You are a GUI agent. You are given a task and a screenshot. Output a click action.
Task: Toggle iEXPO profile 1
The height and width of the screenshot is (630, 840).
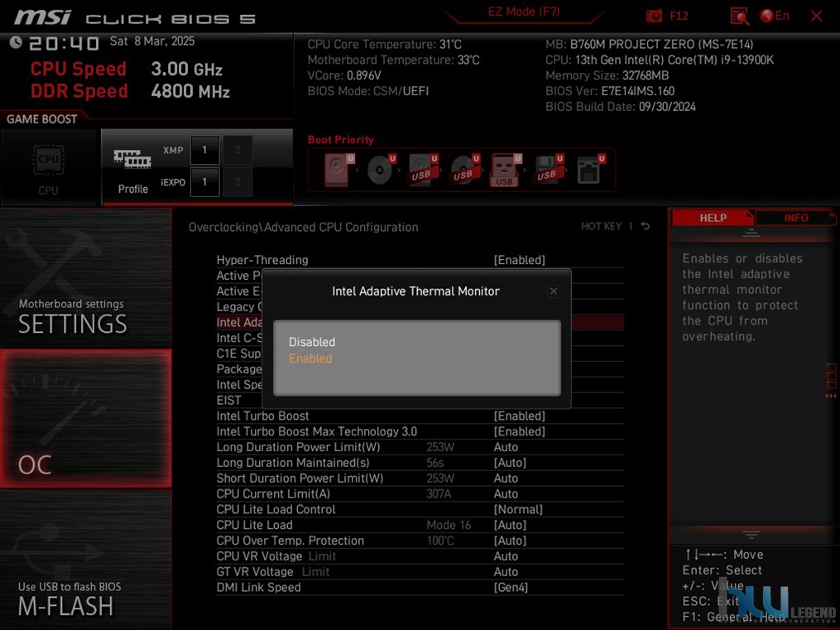(204, 182)
